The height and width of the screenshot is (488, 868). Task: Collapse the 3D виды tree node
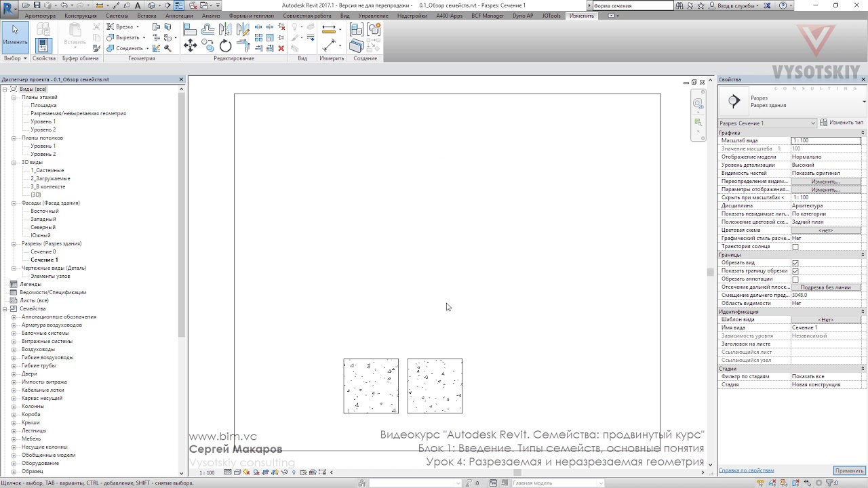(x=14, y=162)
